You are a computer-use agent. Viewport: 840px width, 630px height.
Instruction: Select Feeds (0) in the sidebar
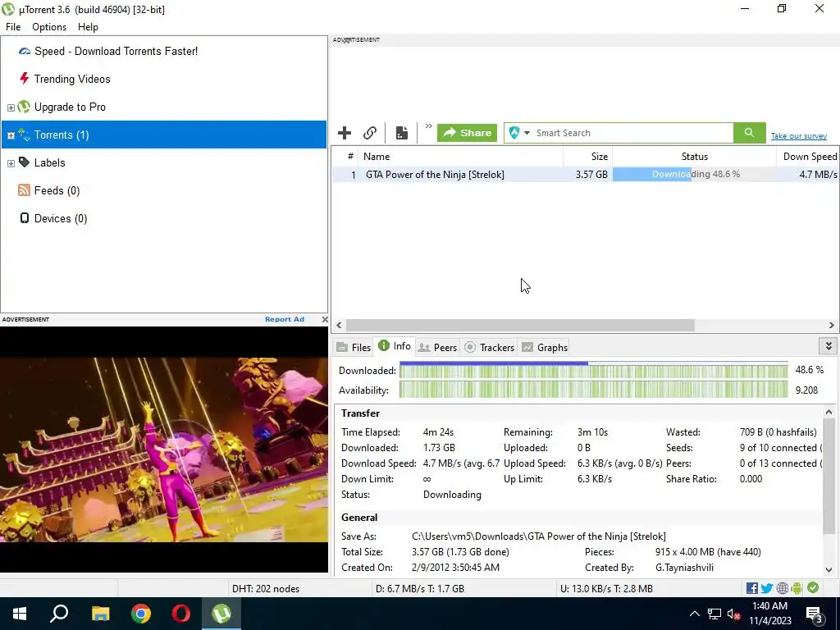tap(57, 190)
